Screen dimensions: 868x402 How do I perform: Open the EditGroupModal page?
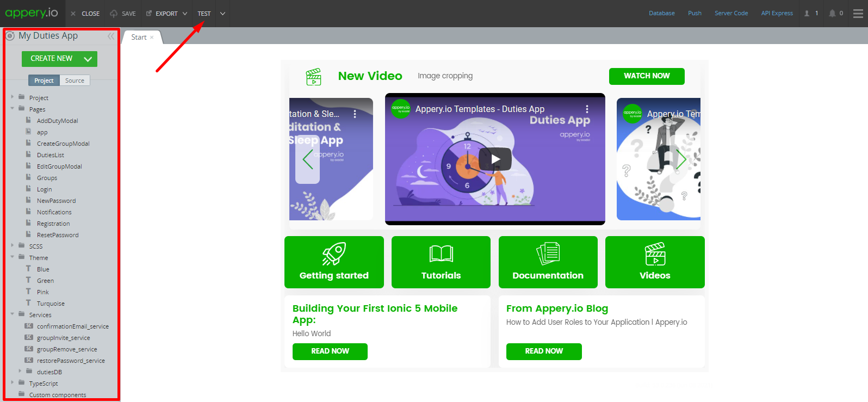coord(59,166)
